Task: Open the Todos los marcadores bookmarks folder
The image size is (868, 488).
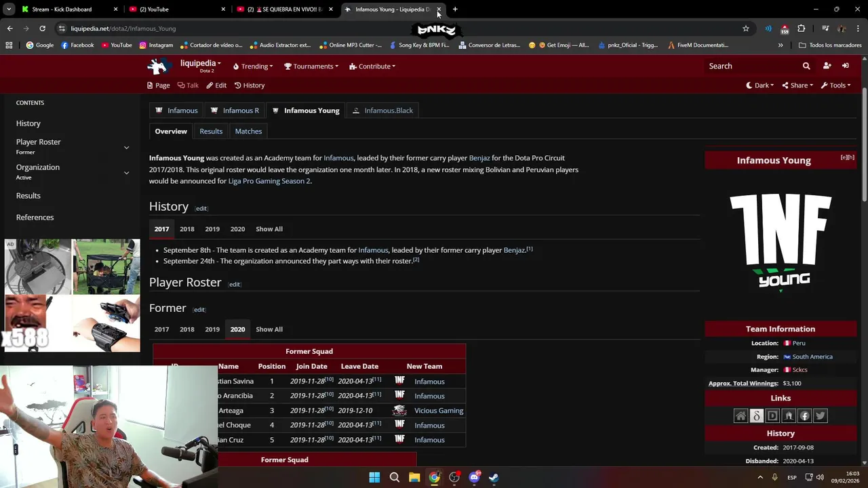Action: tap(830, 45)
